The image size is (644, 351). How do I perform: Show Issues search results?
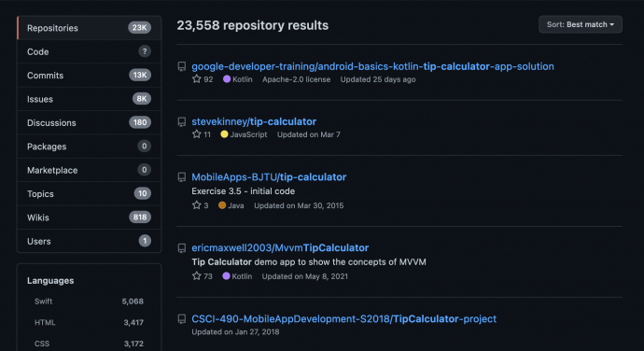(x=89, y=99)
